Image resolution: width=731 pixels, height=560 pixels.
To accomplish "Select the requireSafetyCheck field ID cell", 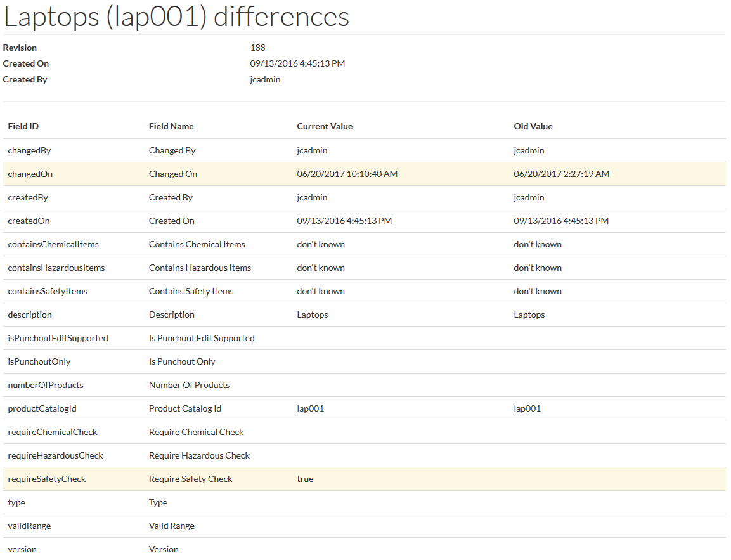I will (46, 479).
